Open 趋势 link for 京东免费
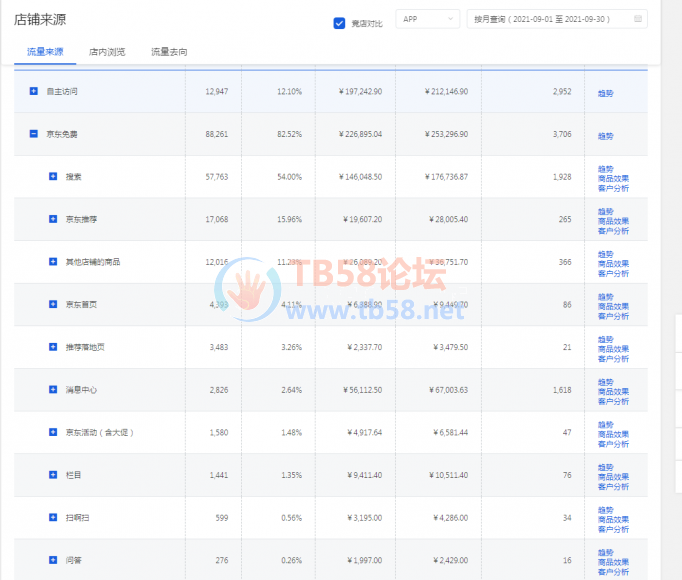Screen dimensions: 682x580 coord(605,136)
